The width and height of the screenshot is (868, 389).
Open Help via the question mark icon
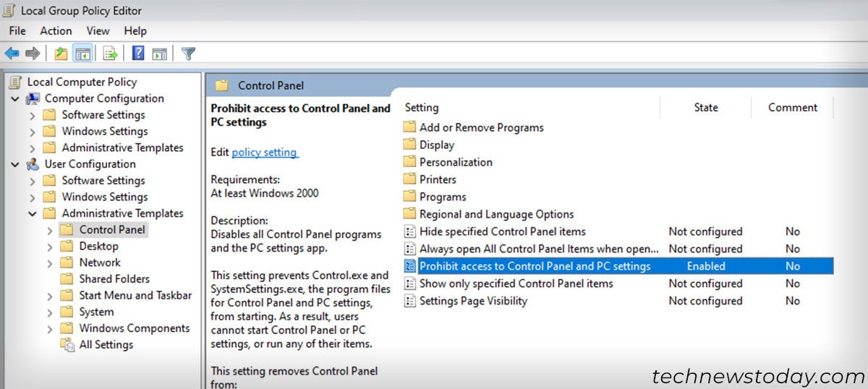click(138, 54)
